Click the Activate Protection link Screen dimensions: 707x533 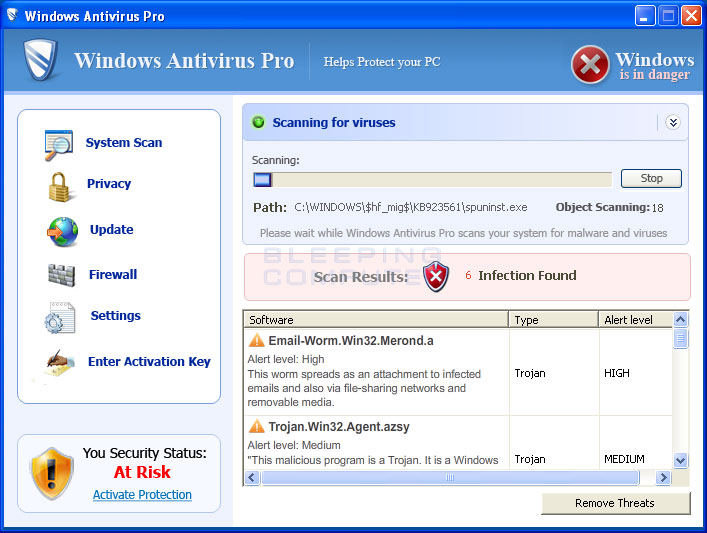point(142,495)
